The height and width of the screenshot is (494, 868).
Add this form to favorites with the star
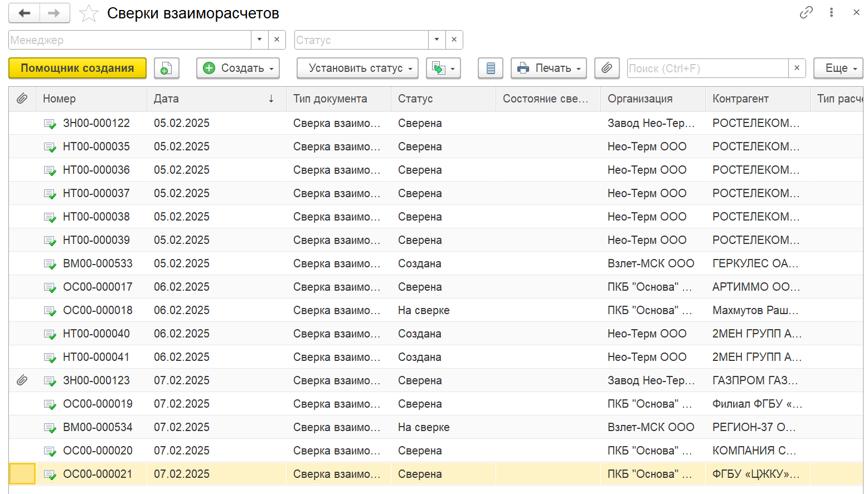click(x=89, y=13)
